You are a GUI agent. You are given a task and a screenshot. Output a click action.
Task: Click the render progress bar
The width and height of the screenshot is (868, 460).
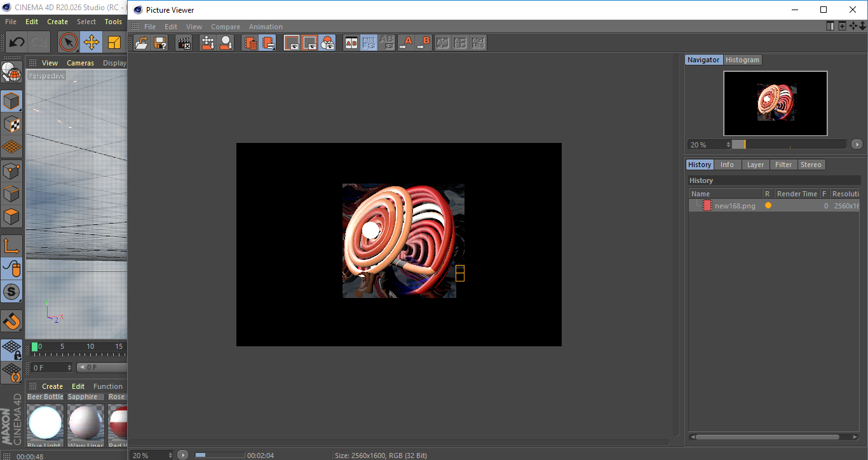click(219, 455)
